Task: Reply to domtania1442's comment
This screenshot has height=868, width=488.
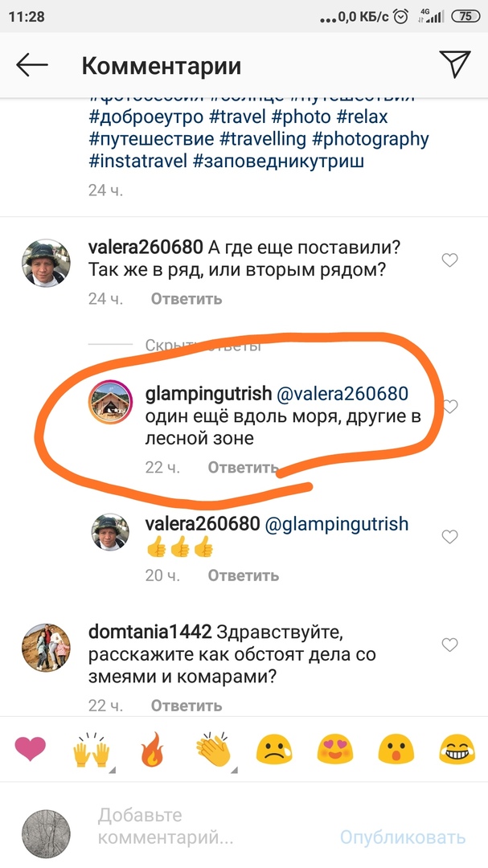Action: pos(187,706)
